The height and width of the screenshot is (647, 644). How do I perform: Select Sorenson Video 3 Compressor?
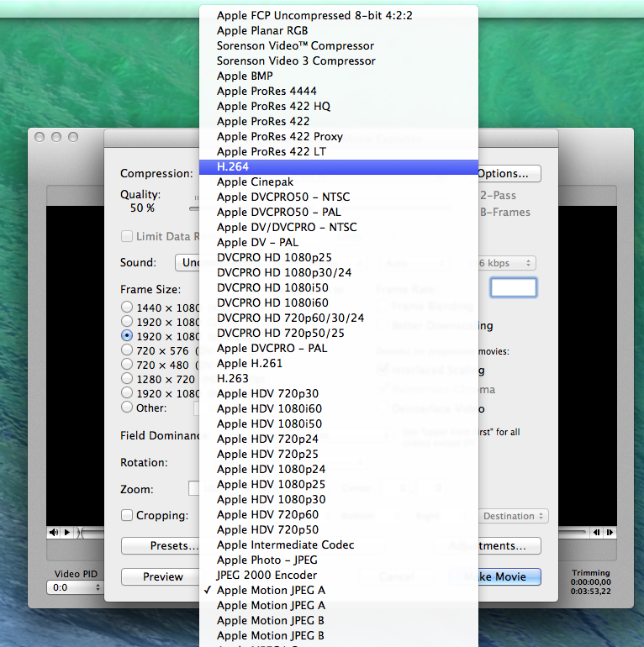coord(339,60)
